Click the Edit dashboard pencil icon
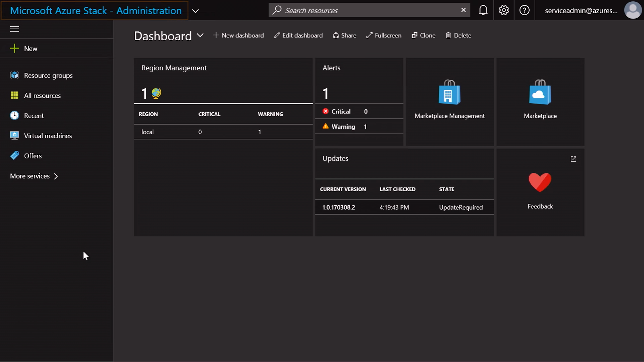644x362 pixels. pos(277,35)
